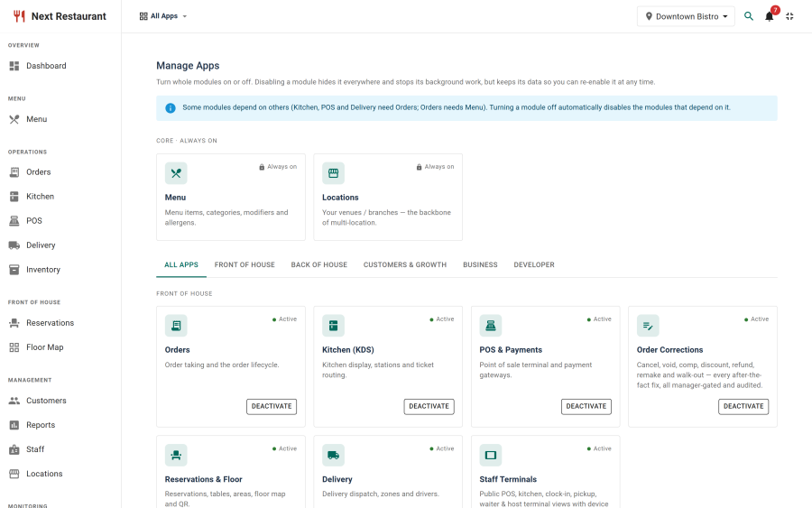Open Inventory box icon in sidebar
This screenshot has height=508, width=812.
14,269
